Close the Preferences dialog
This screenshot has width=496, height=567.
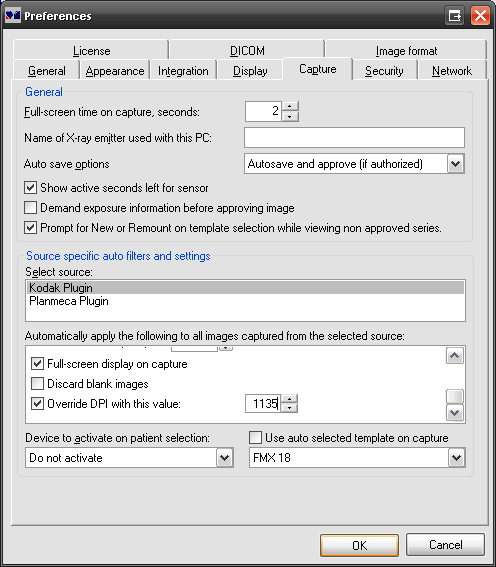480,16
